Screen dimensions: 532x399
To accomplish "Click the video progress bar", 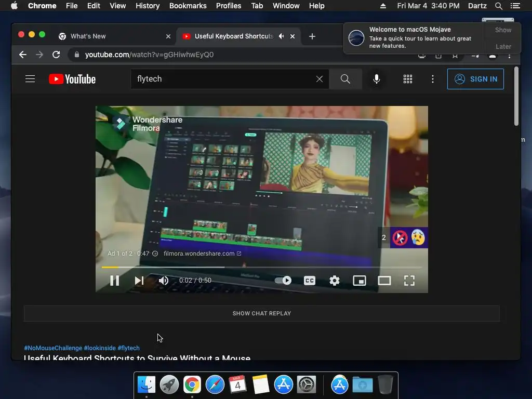I will click(262, 268).
